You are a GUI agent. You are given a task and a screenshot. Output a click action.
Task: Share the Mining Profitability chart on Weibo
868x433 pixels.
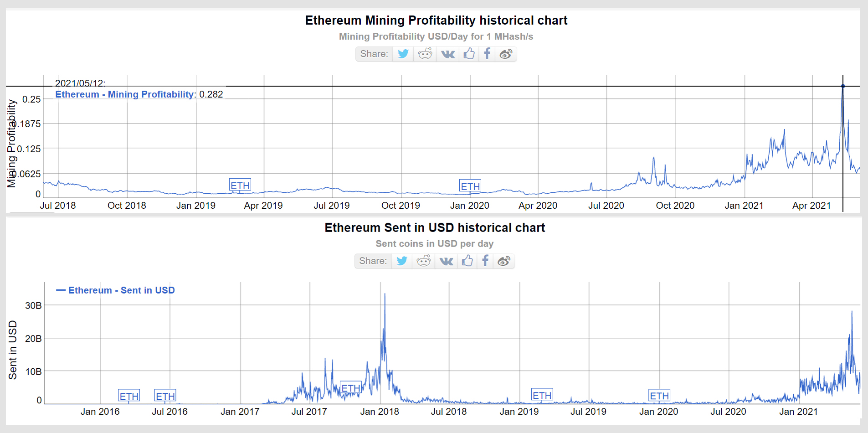pos(506,54)
